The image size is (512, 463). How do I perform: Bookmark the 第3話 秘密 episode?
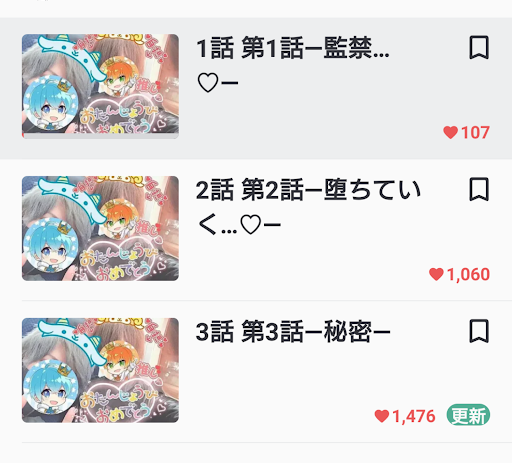(479, 331)
